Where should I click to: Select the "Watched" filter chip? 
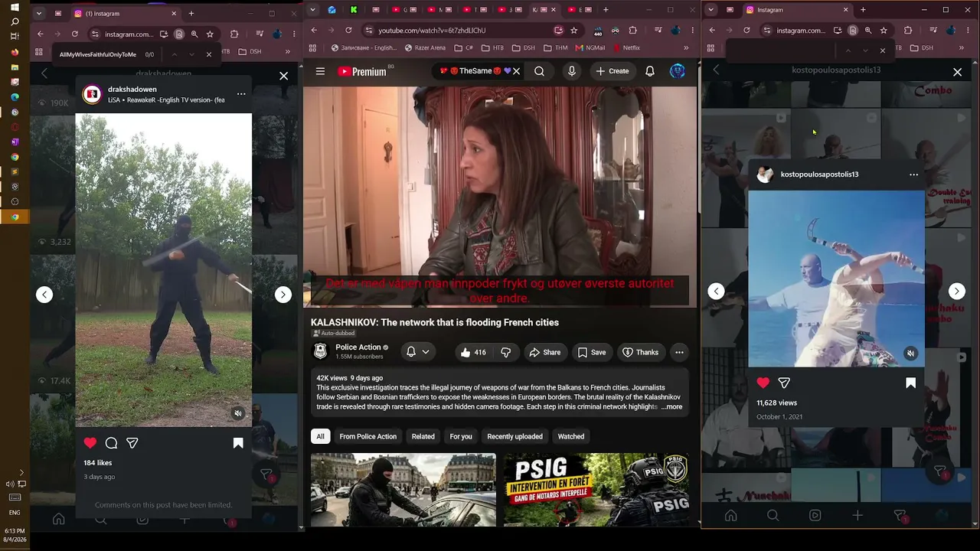tap(571, 436)
